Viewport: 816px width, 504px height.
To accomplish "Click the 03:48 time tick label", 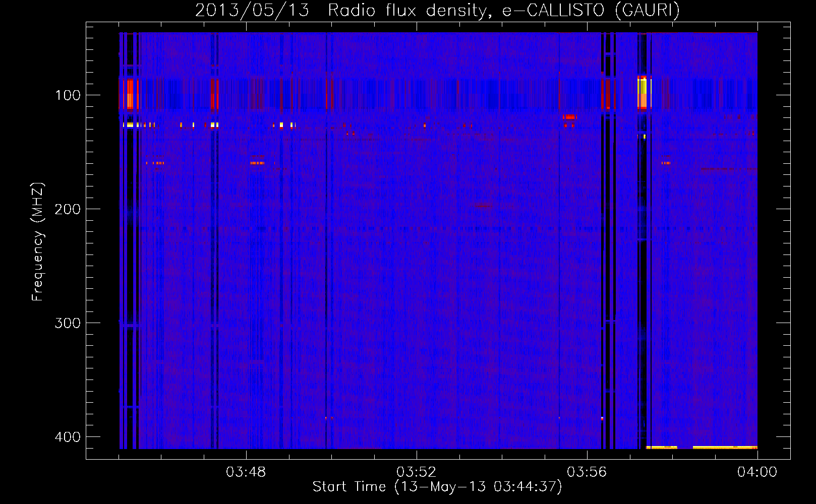I will click(x=246, y=472).
